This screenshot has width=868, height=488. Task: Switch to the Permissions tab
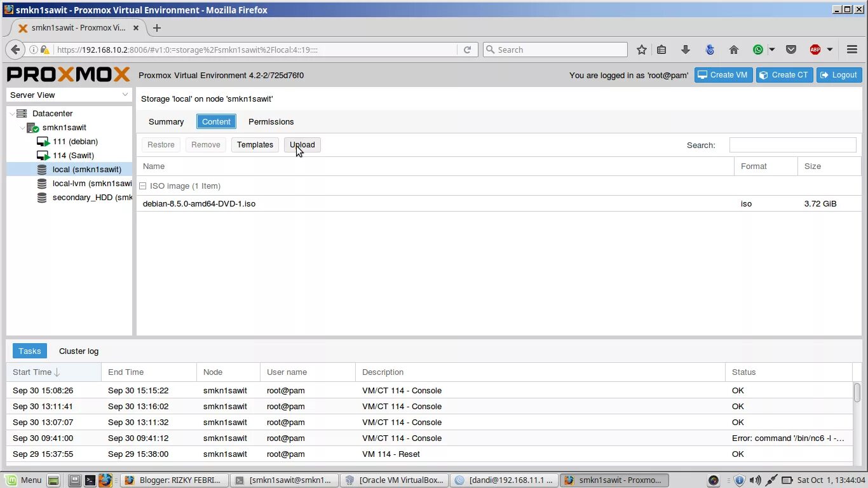(271, 121)
